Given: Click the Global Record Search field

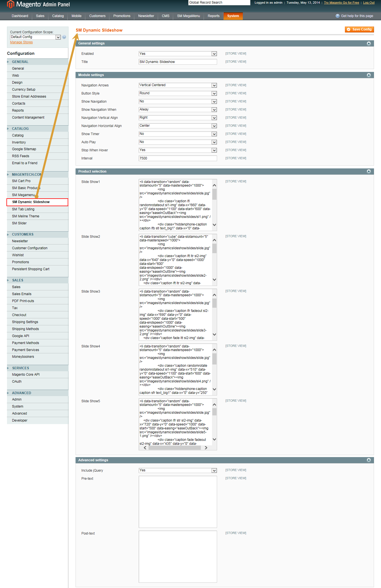Looking at the screenshot, I should pos(219,3).
